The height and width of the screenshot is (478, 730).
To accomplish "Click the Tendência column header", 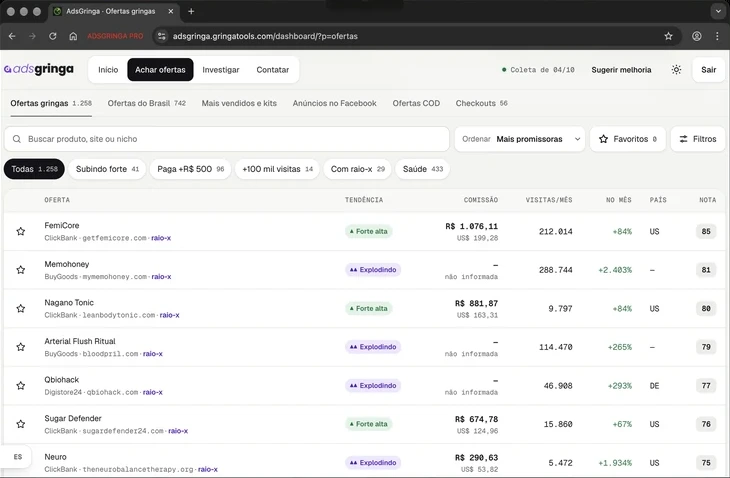I will pos(364,200).
